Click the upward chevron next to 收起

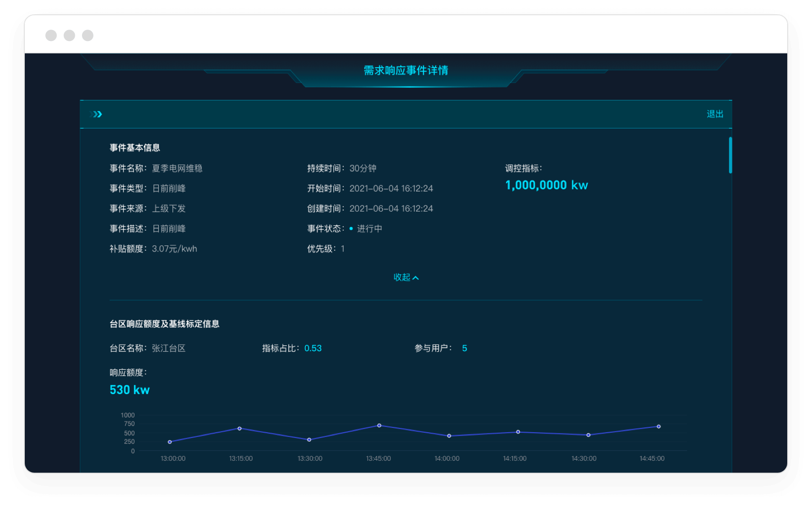(x=416, y=277)
